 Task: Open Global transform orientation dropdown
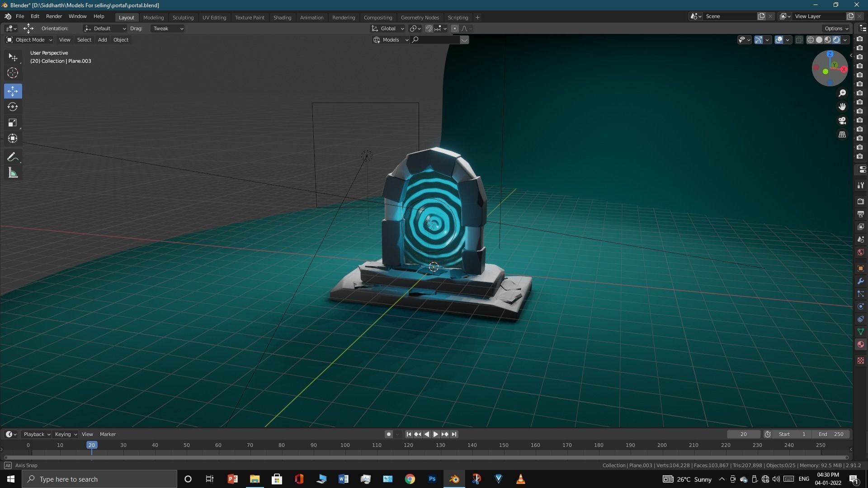[x=388, y=28]
